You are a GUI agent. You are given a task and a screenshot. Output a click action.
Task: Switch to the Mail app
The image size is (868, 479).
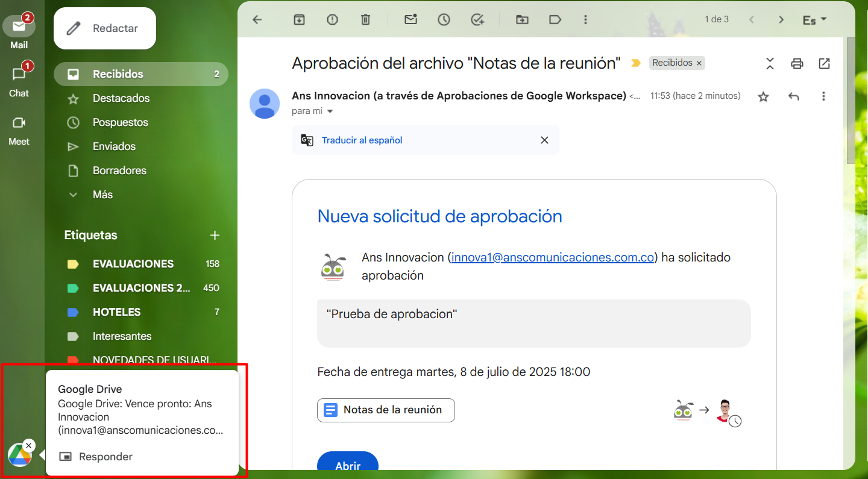pos(19,33)
